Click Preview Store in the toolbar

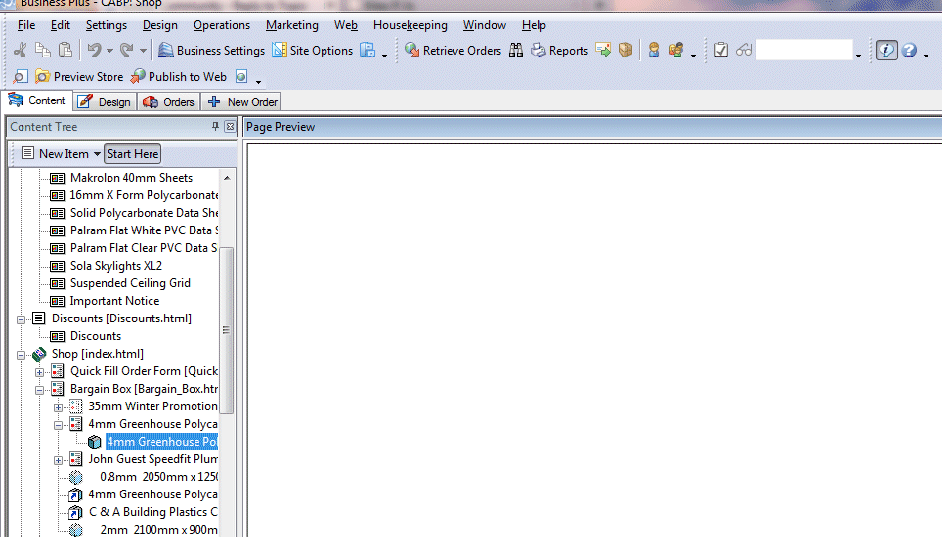[79, 77]
